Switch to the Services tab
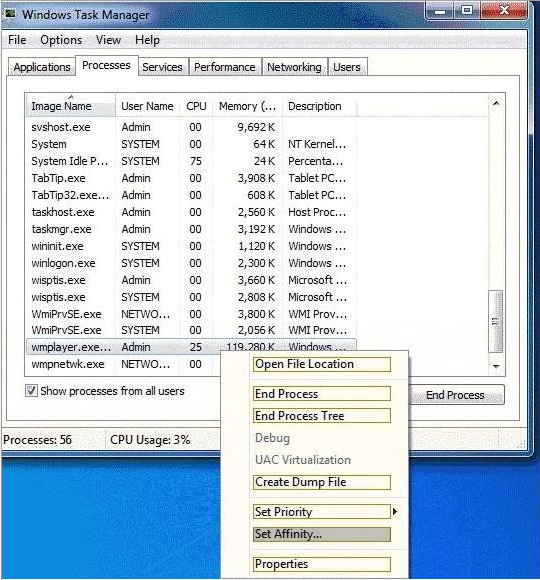The image size is (540, 580). [162, 67]
